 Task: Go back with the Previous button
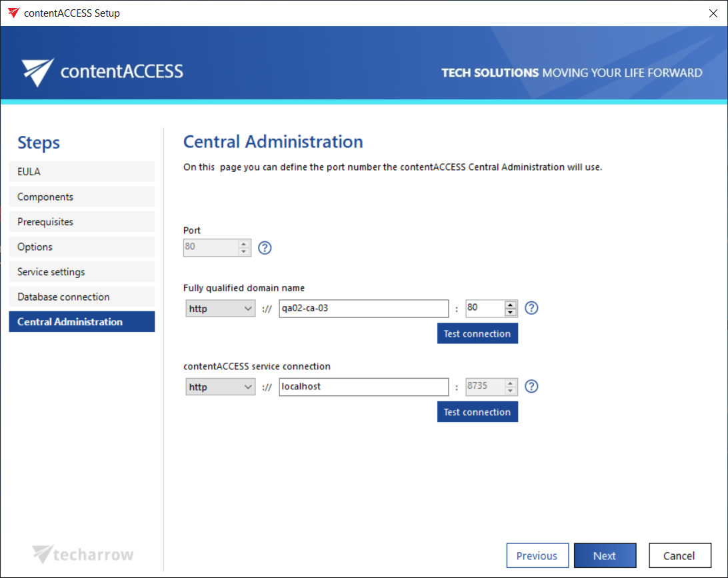[x=537, y=556]
